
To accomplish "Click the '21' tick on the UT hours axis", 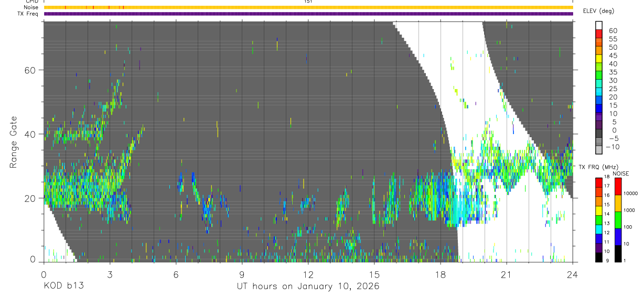I will click(507, 274).
